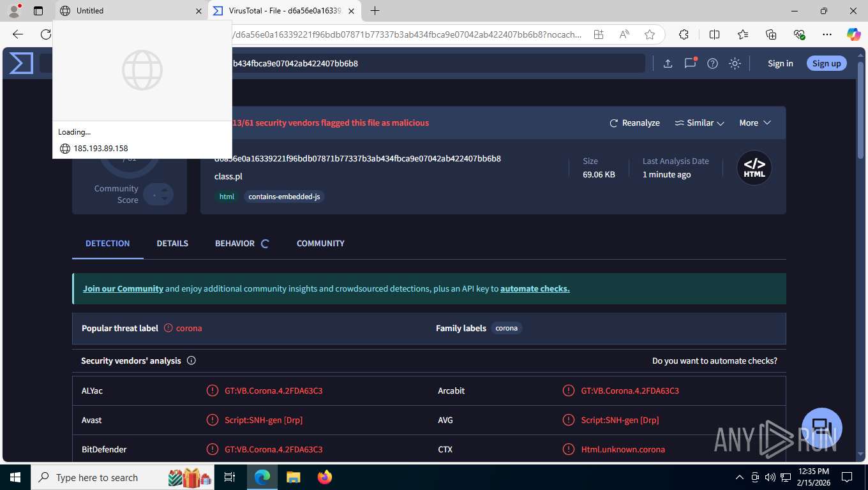868x490 pixels.
Task: Open File Explorer from the taskbar
Action: coord(294,477)
